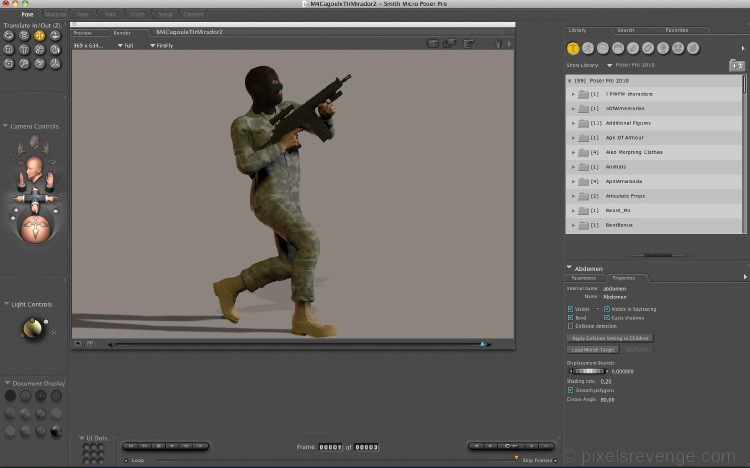Select the Color tool
This screenshot has width=750, height=468.
point(55,49)
